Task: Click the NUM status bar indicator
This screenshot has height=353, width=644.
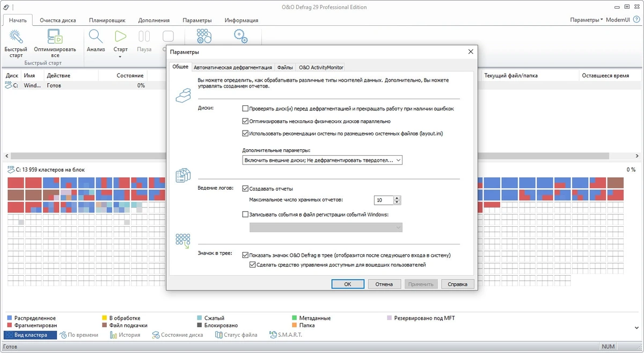Action: point(608,347)
